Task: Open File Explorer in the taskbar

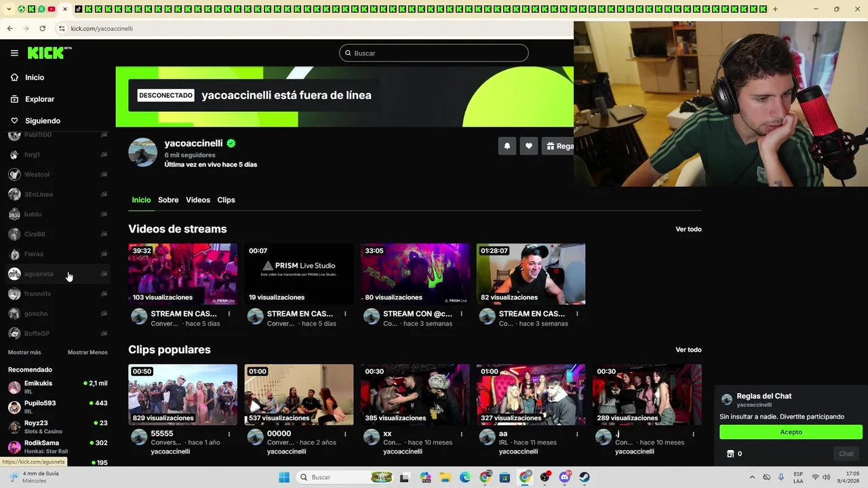Action: [446, 477]
